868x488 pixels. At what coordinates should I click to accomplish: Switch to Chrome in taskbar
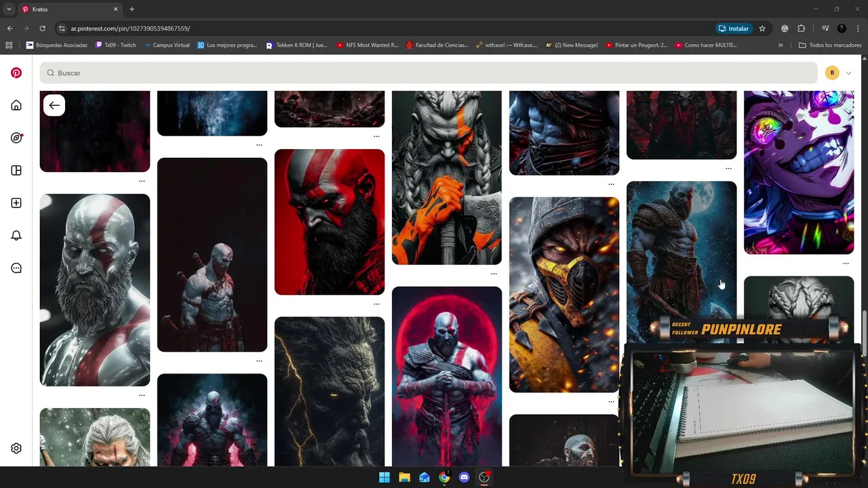(x=444, y=477)
